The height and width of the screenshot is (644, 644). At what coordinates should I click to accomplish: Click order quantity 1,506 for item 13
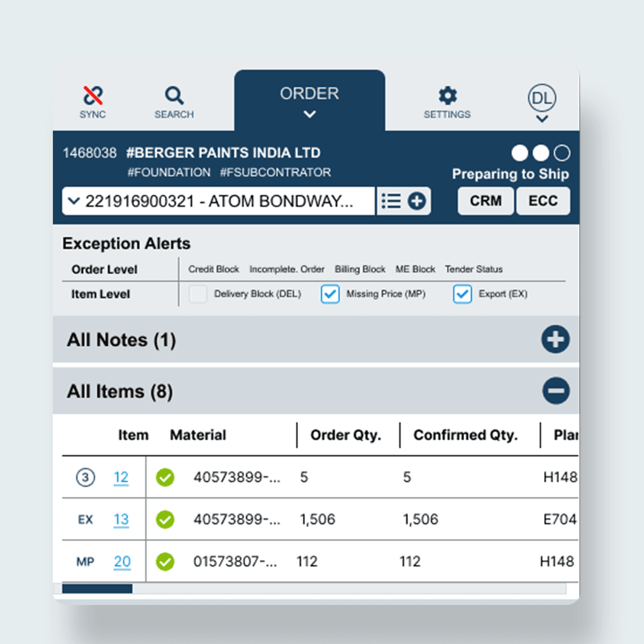point(318,519)
